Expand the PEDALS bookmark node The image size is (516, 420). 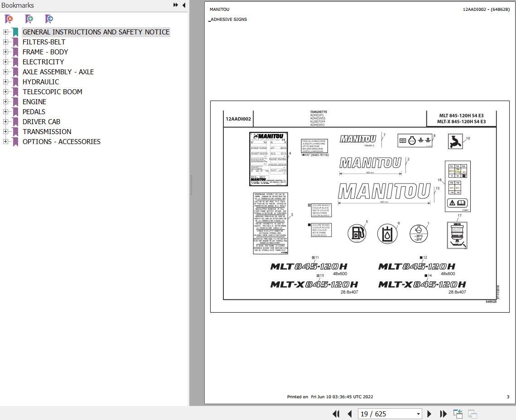[5, 111]
